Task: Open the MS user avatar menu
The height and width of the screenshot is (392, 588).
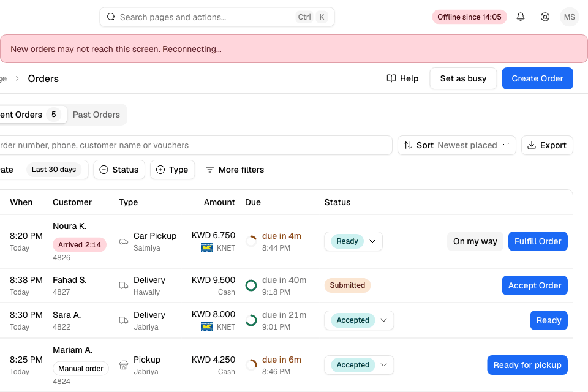Action: click(569, 17)
